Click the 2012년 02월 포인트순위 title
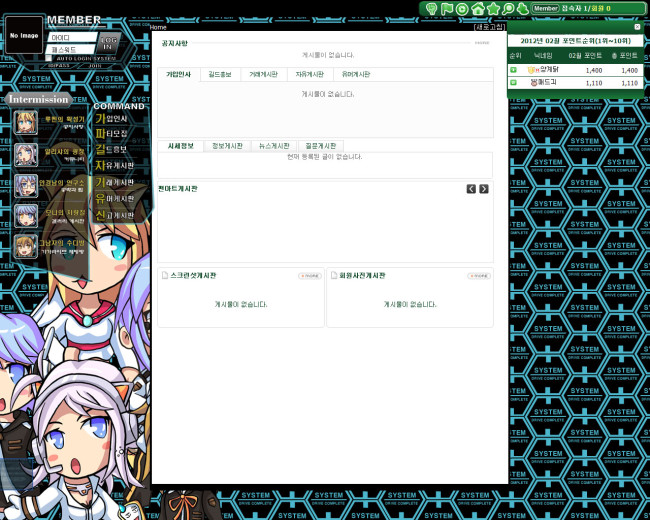This screenshot has width=650, height=520. [x=575, y=41]
